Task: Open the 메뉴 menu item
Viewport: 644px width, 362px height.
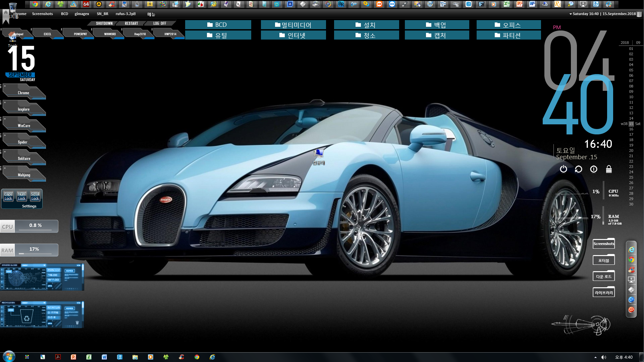Action: [151, 14]
